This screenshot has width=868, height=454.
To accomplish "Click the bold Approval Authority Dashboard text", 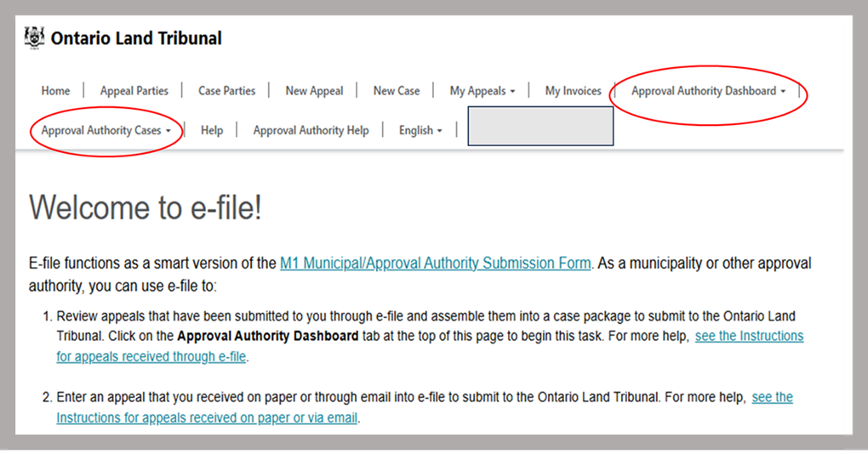I will pyautogui.click(x=267, y=336).
